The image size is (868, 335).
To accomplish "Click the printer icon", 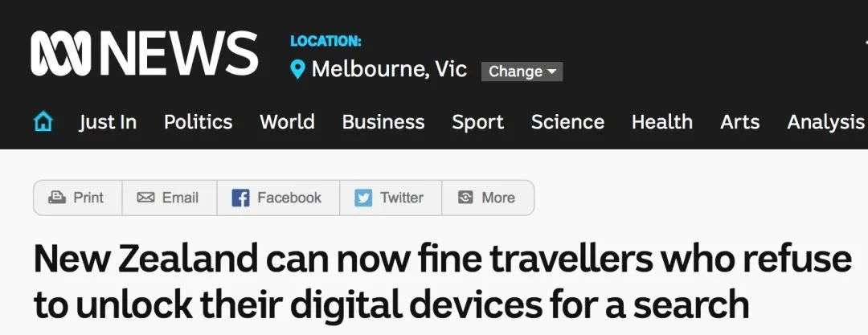I will [56, 198].
